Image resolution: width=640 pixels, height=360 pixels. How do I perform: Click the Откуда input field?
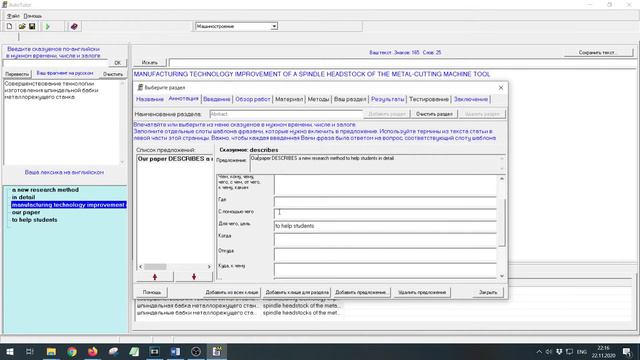tap(385, 254)
